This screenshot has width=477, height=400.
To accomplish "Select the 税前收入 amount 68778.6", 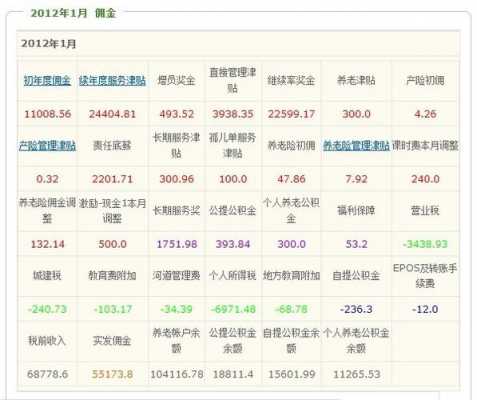I will (47, 374).
